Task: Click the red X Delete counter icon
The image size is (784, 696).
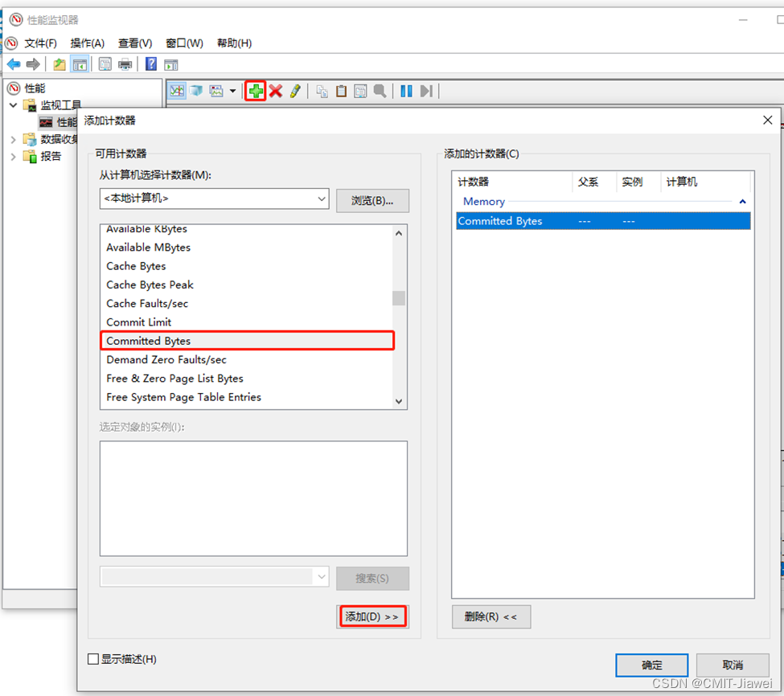Action: (x=276, y=91)
